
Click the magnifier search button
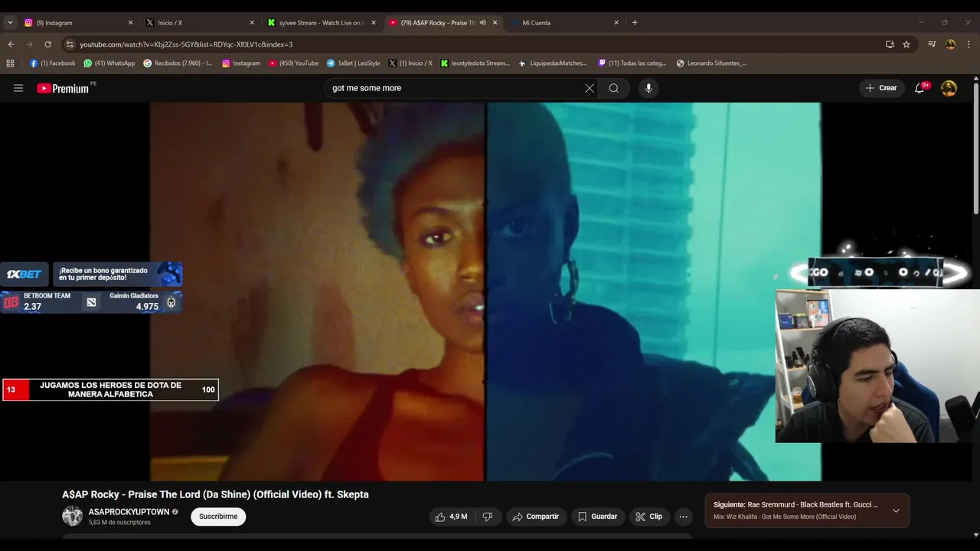click(614, 88)
